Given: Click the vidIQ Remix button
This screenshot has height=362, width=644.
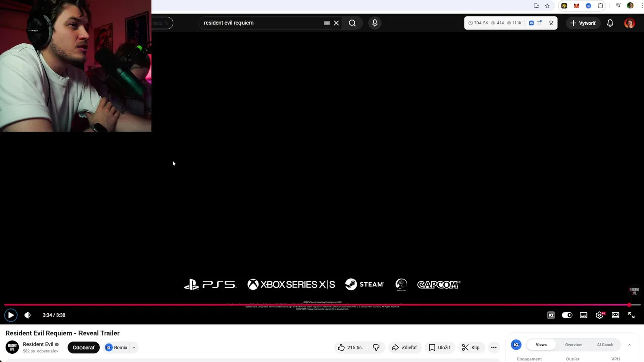Looking at the screenshot, I should click(x=116, y=347).
